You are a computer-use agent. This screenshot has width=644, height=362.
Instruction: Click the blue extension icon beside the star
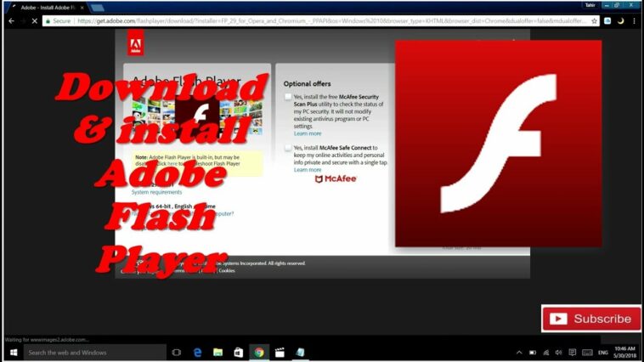coord(607,21)
